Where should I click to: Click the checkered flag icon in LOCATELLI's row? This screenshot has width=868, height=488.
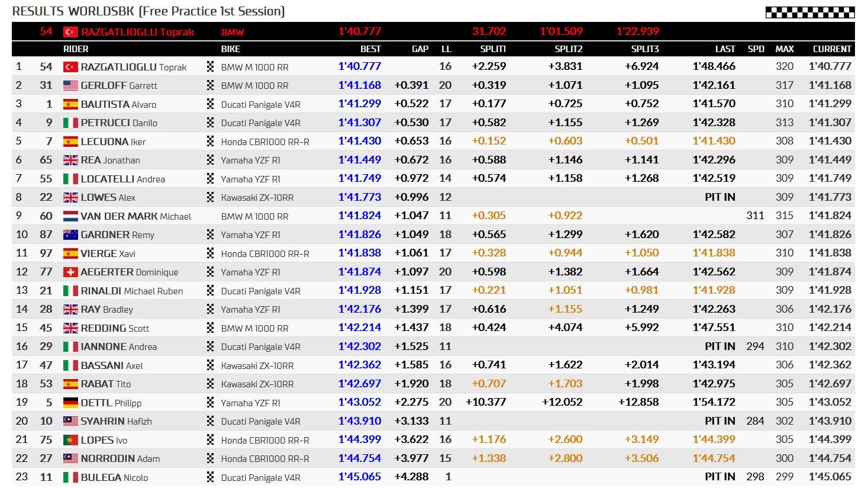210,179
